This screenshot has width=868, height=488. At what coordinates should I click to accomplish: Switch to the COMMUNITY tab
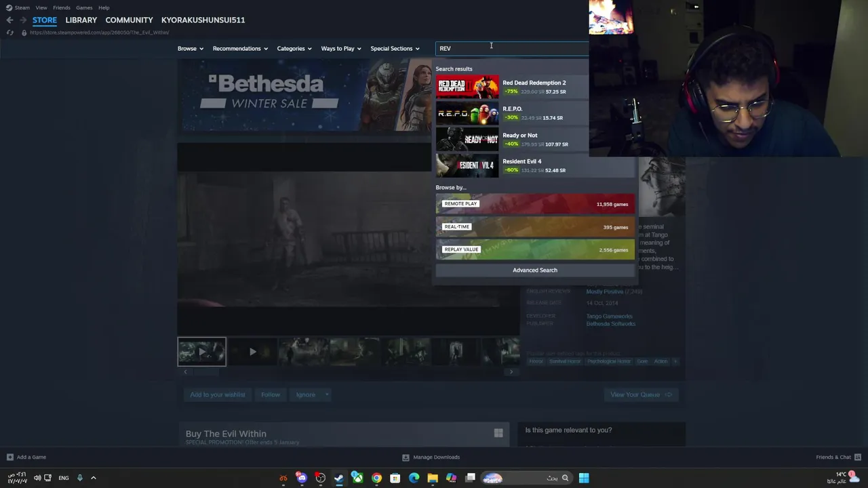click(129, 20)
